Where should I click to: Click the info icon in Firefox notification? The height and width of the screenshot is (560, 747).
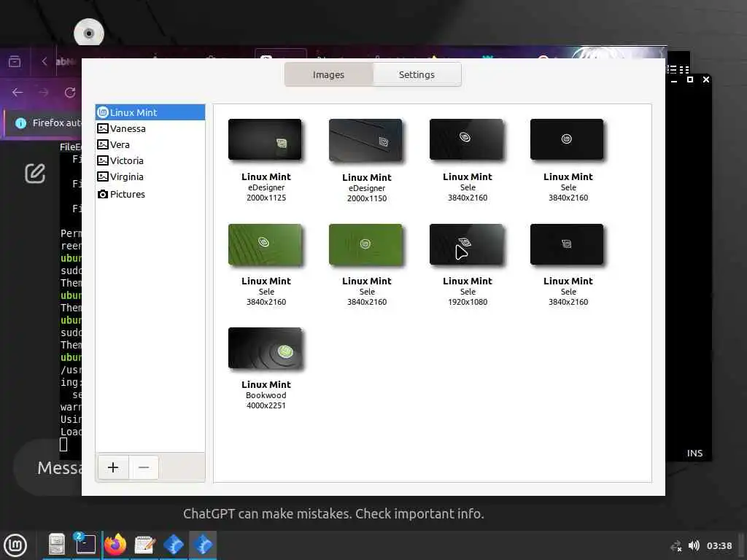point(20,122)
